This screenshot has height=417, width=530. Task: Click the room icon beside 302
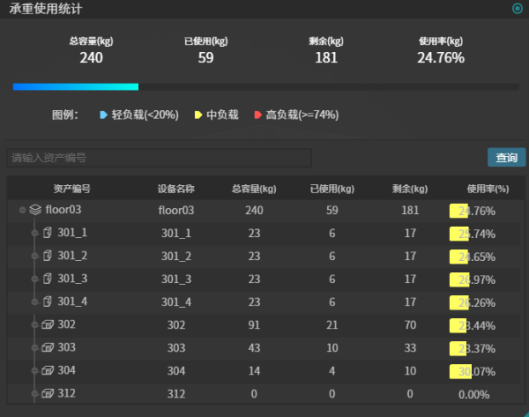pos(48,325)
